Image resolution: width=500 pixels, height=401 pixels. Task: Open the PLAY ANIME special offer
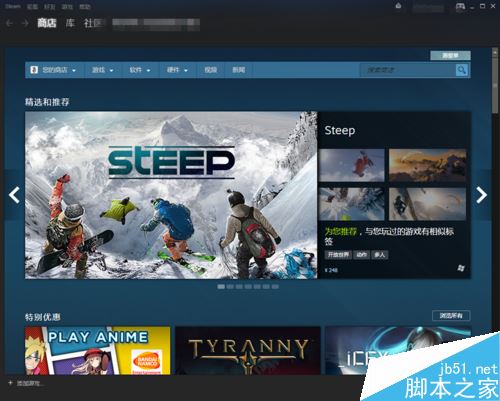pyautogui.click(x=97, y=351)
